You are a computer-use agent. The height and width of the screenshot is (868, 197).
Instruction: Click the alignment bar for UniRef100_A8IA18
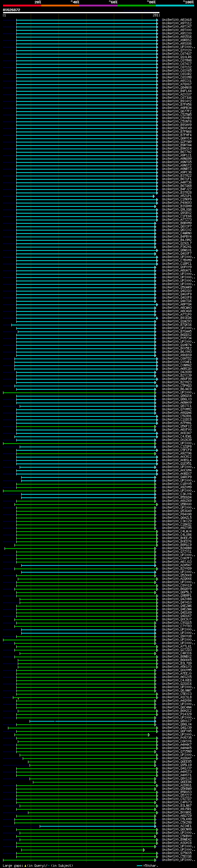(87, 20)
